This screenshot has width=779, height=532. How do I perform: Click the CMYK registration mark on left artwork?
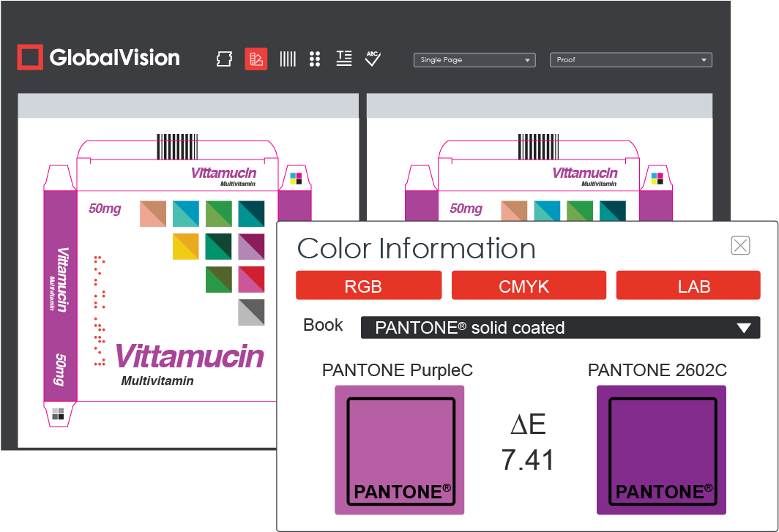(x=296, y=179)
